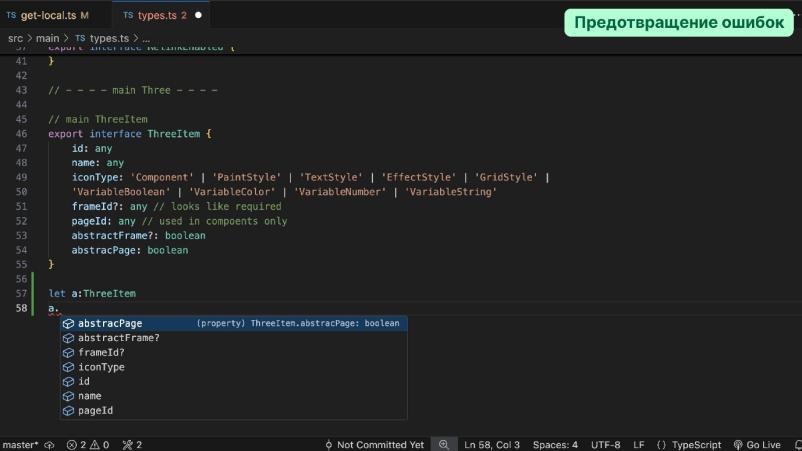This screenshot has height=451, width=802.
Task: Click the 'VariableString' string literal
Action: click(x=451, y=192)
